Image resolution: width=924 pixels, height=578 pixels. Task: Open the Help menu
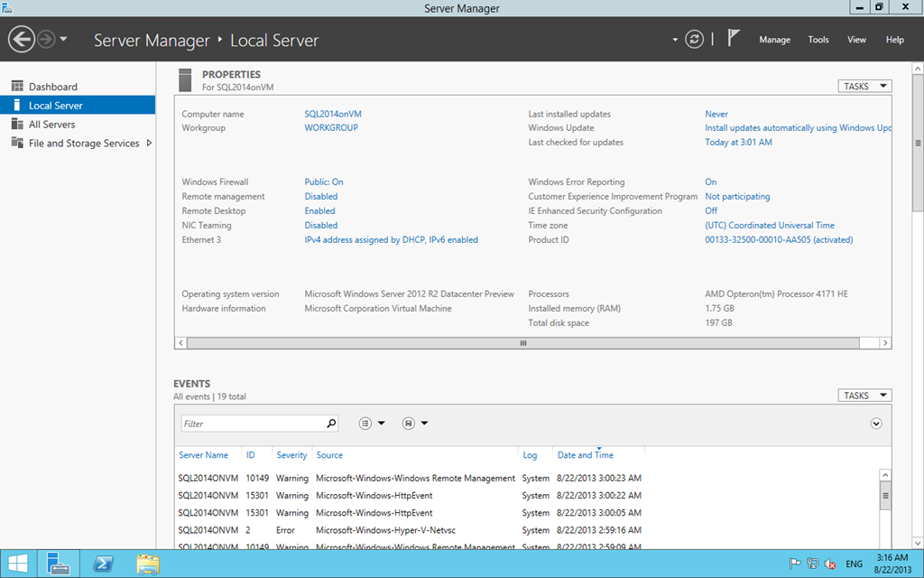coord(894,40)
